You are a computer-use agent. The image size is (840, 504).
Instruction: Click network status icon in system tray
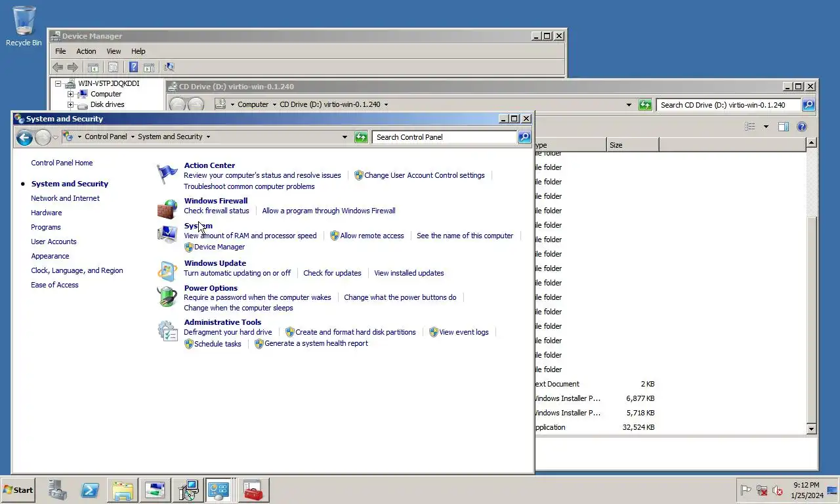[762, 490]
